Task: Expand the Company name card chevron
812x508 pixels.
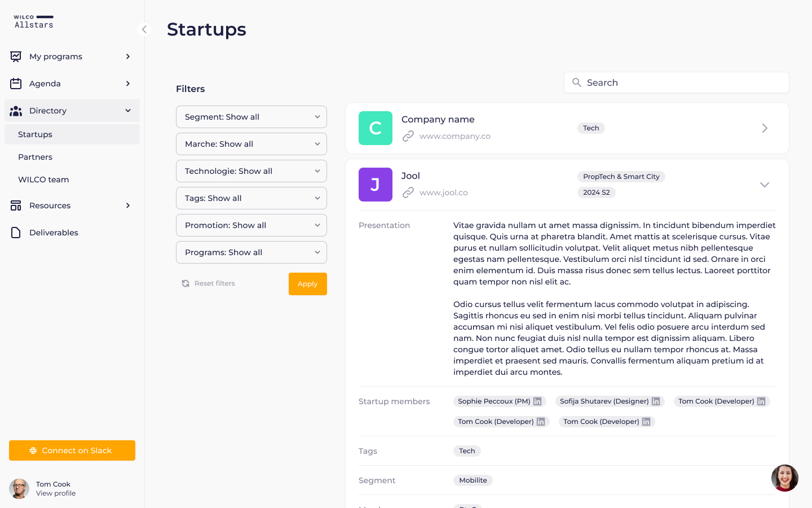Action: 765,128
